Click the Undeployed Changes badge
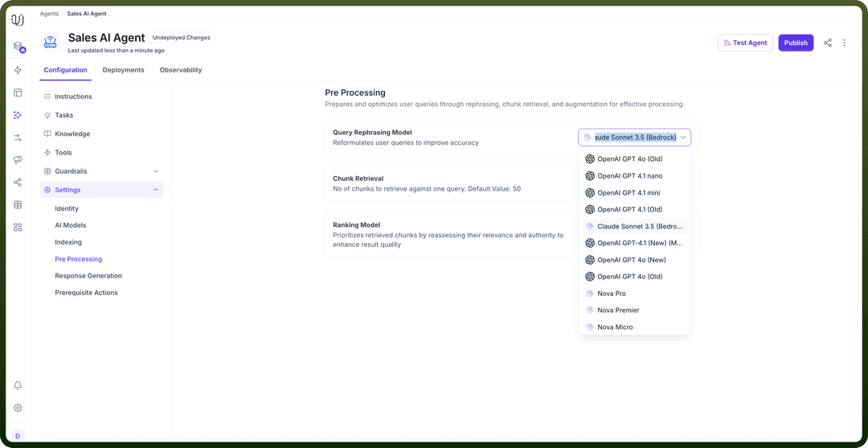This screenshot has width=868, height=448. pos(181,38)
